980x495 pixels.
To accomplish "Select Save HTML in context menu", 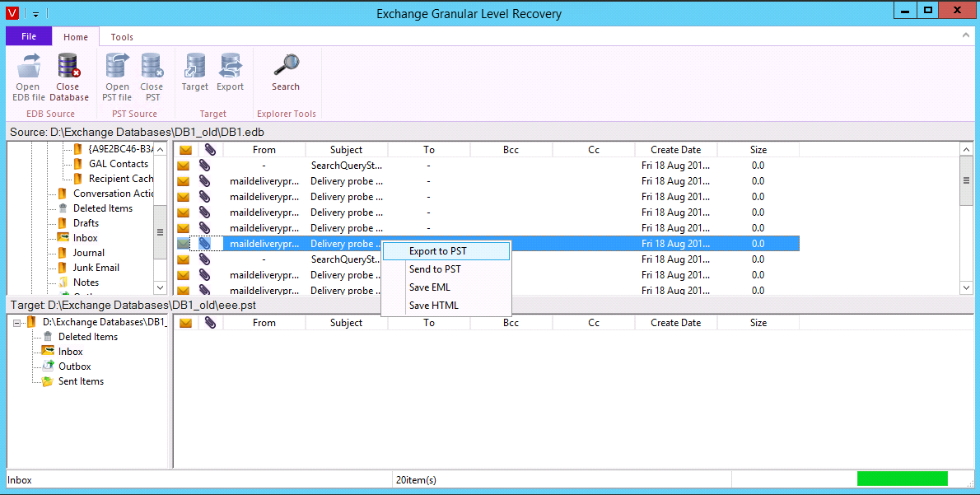I will tap(446, 306).
